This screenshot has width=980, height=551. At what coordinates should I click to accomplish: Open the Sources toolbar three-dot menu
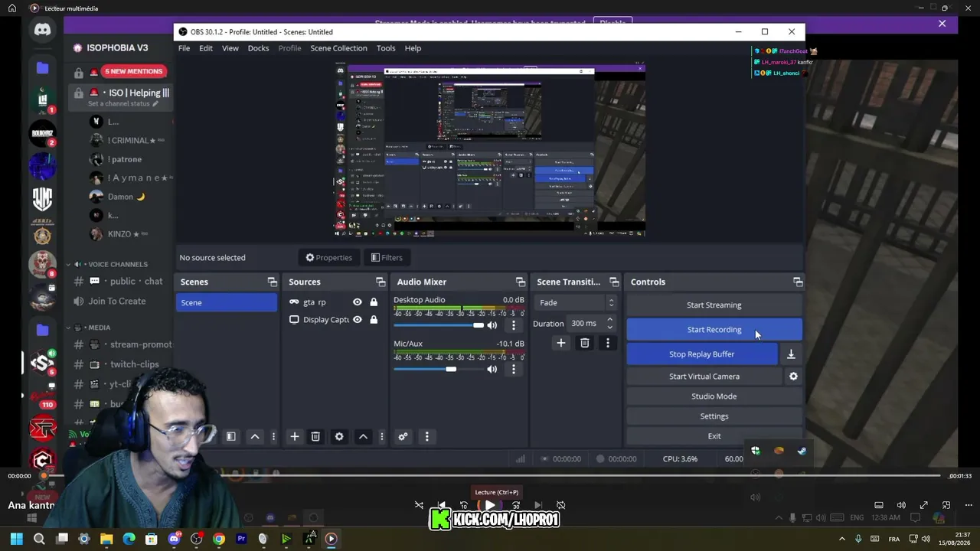[x=381, y=436]
